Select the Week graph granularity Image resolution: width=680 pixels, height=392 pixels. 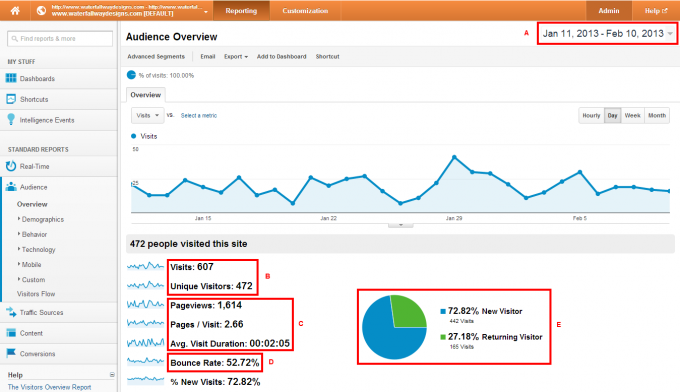[632, 115]
